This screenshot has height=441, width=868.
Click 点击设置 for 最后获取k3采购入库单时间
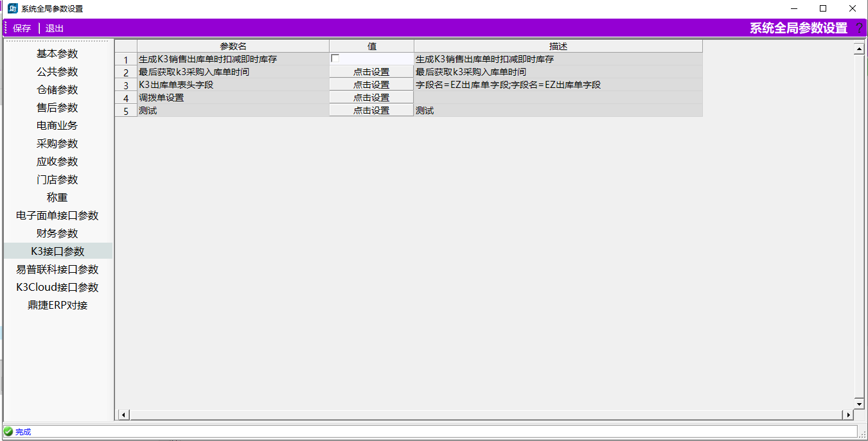tap(371, 72)
